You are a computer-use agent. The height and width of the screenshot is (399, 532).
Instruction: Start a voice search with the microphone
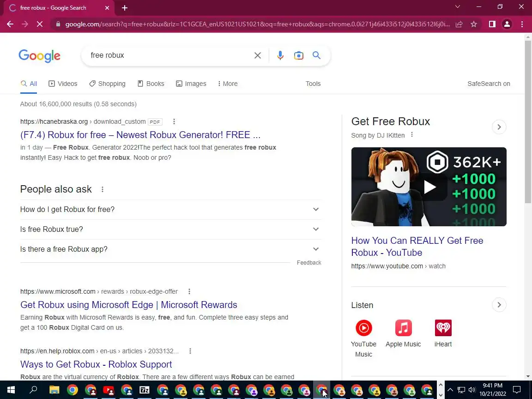pos(280,55)
